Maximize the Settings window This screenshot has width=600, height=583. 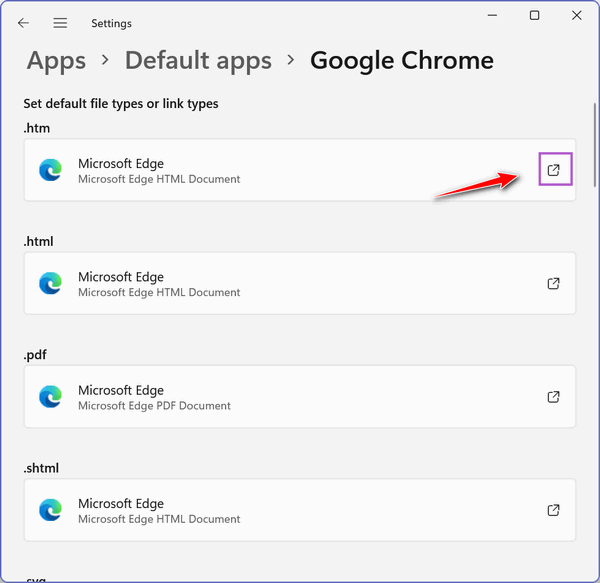[535, 15]
